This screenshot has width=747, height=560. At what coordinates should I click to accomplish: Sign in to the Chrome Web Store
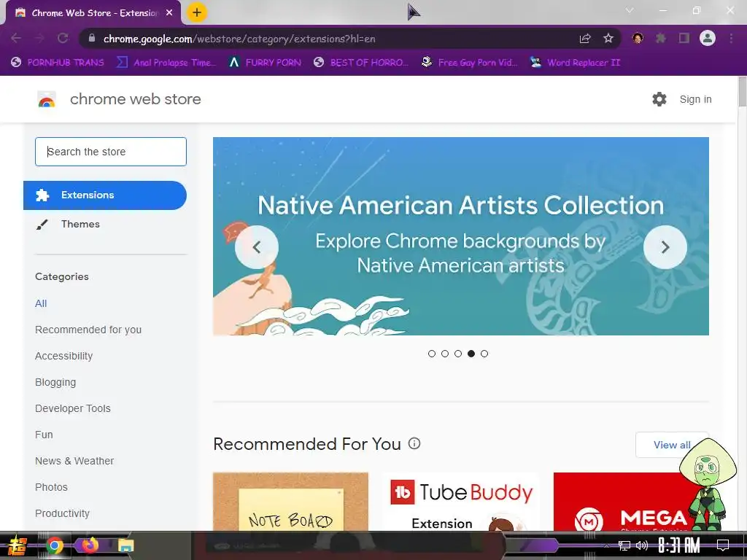point(695,99)
